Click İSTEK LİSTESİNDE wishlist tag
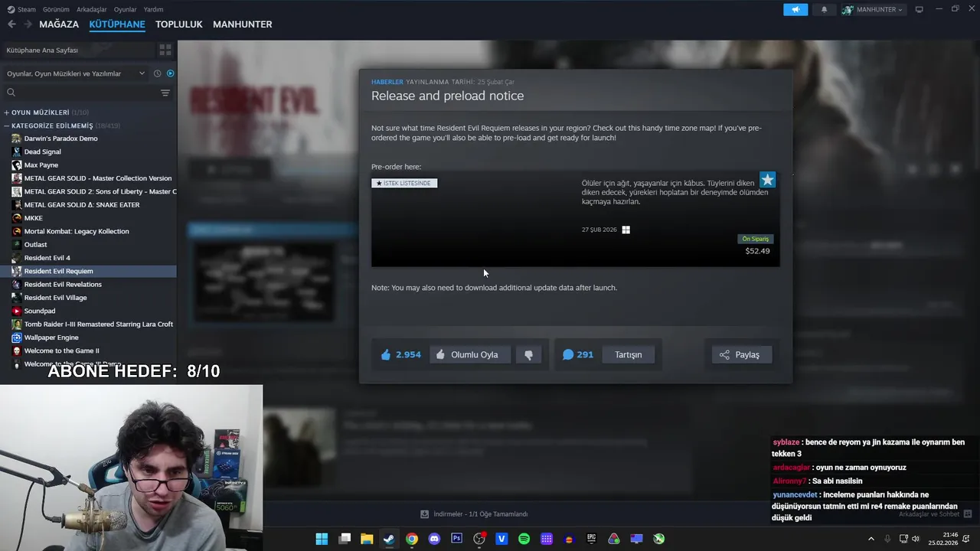Viewport: 980px width, 551px height. click(404, 183)
